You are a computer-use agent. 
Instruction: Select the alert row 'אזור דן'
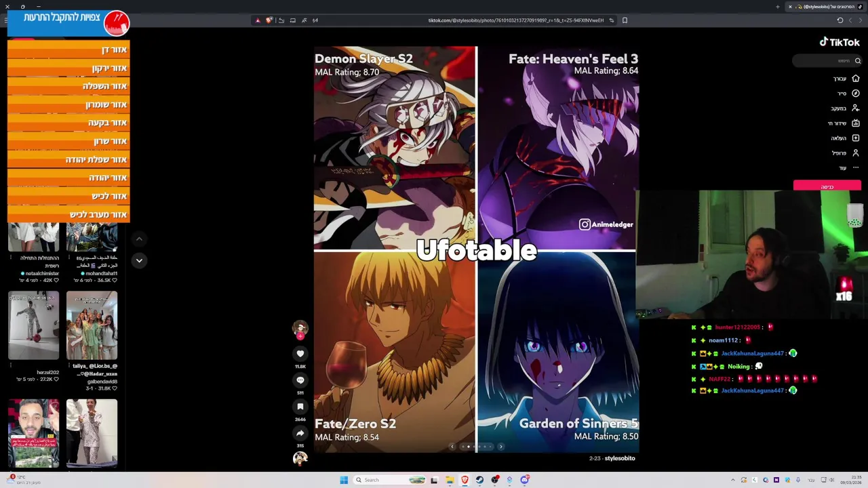click(68, 49)
